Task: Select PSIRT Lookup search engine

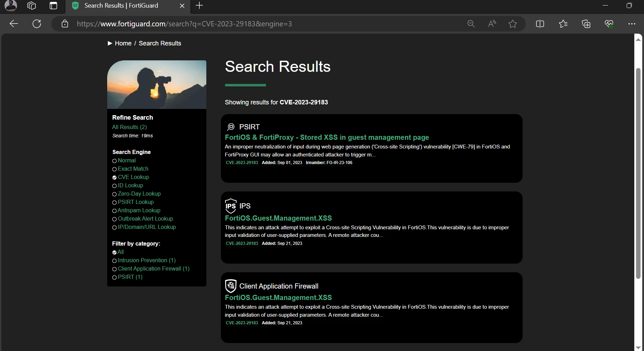Action: click(x=133, y=202)
